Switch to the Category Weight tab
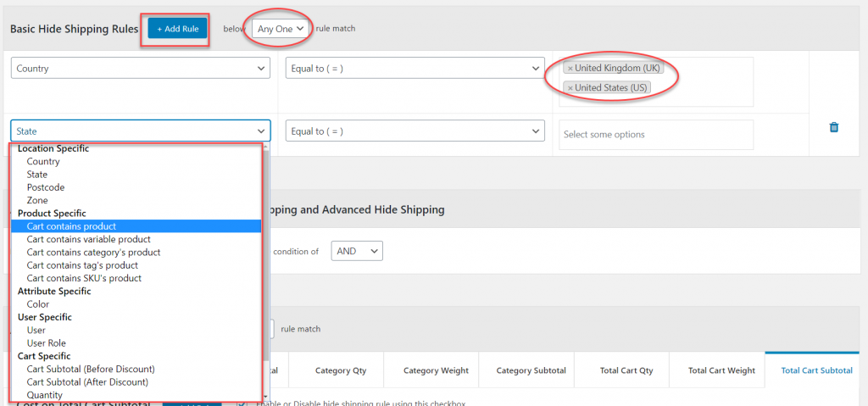Image resolution: width=868 pixels, height=406 pixels. click(x=436, y=370)
